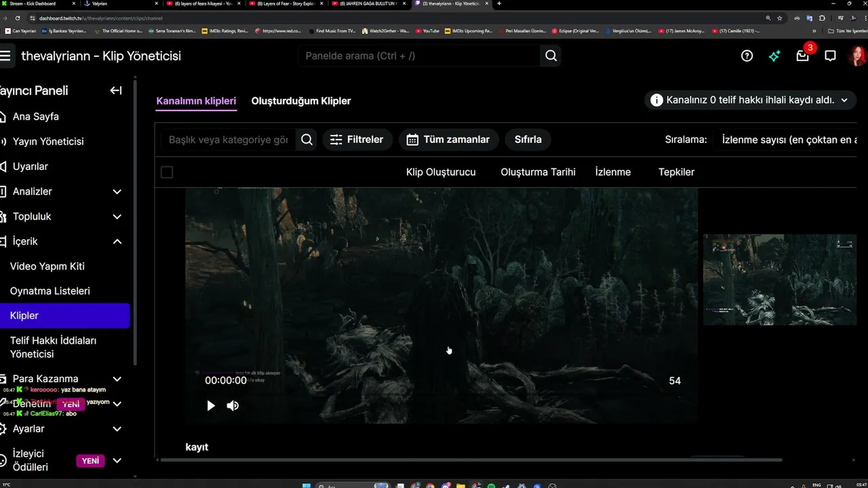Bookmark this page with star icon
868x488 pixels.
coord(780,18)
